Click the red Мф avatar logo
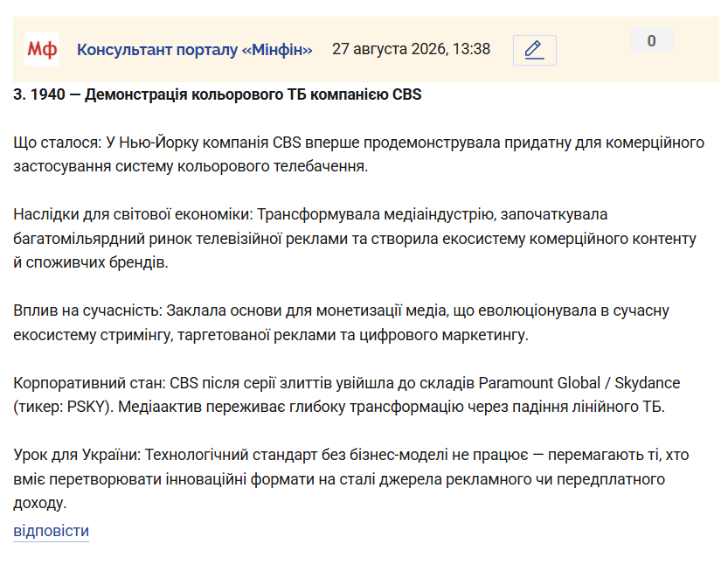The image size is (728, 565). (x=42, y=49)
